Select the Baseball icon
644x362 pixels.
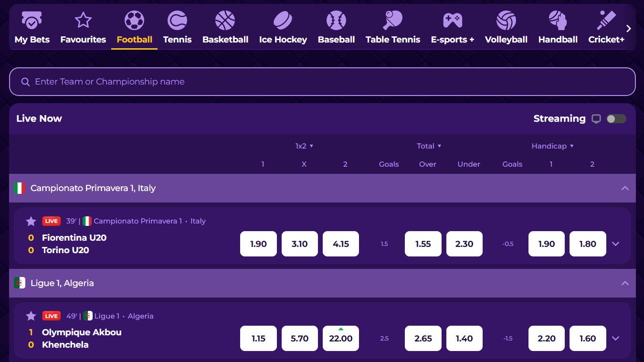(336, 21)
